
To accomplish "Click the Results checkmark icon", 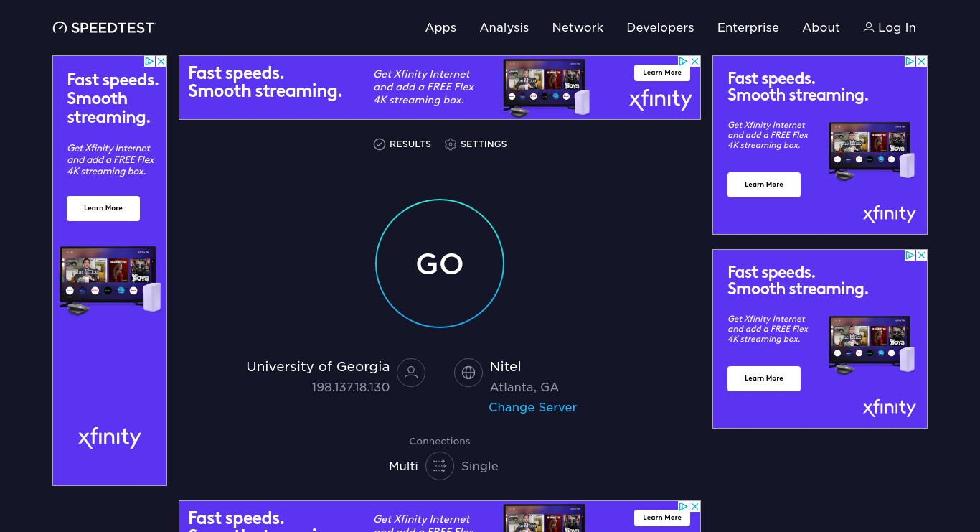I will [x=380, y=144].
